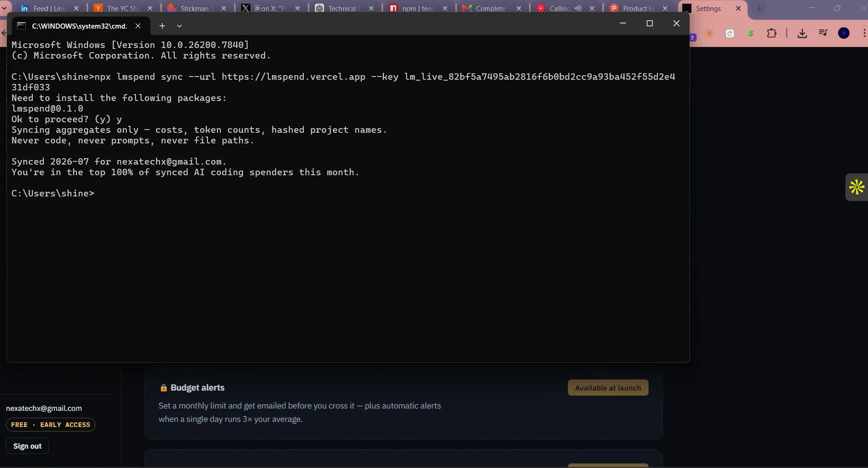
Task: Click the nexatechx@gmail.com account label in sidebar
Action: pyautogui.click(x=44, y=408)
